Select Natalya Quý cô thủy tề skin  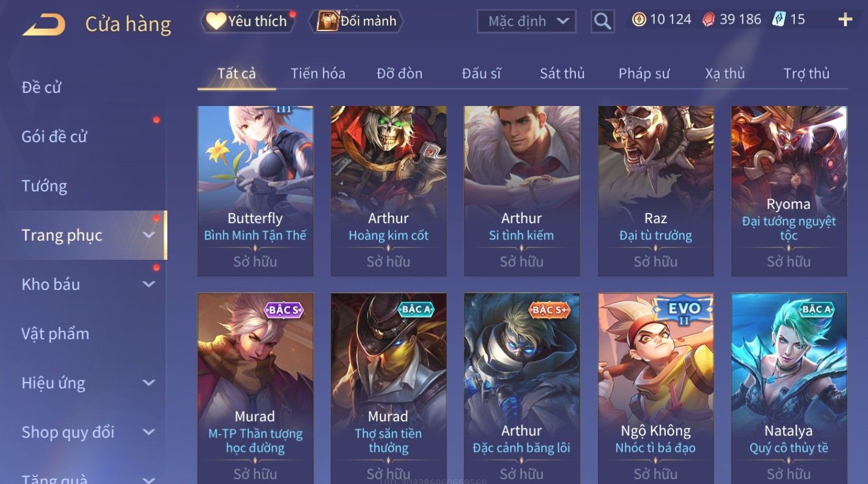pos(789,388)
